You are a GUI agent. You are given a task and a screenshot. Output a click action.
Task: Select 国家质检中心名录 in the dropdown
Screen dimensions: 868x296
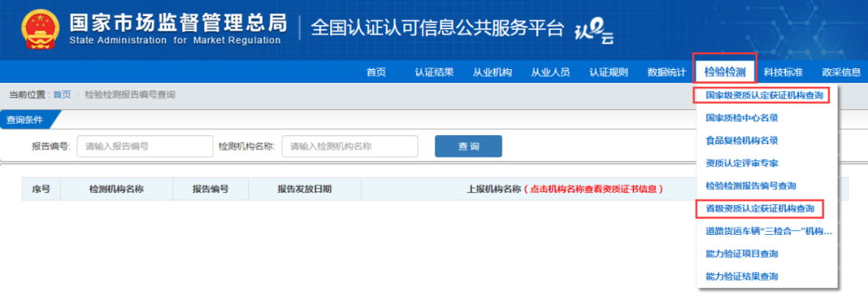point(742,118)
